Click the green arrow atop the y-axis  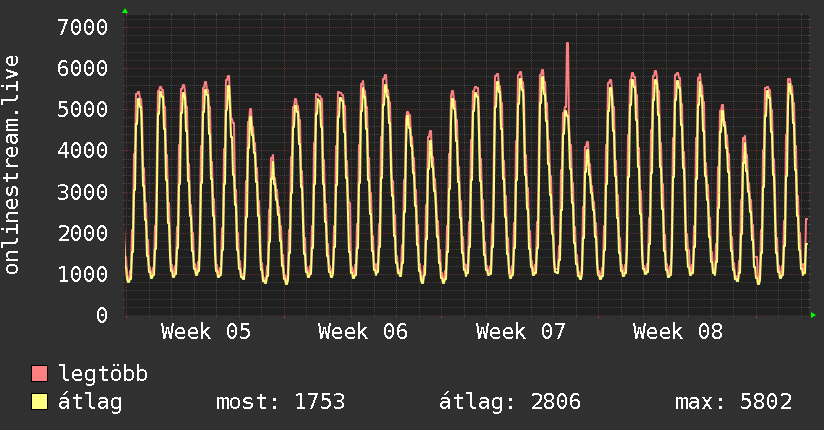pos(125,11)
